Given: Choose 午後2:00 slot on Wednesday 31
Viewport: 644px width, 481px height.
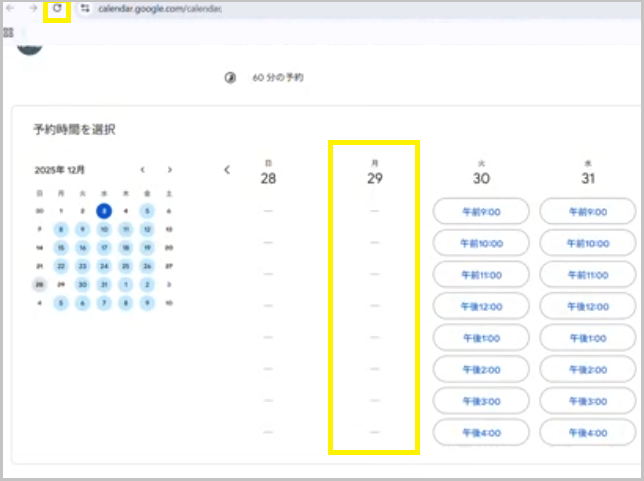Looking at the screenshot, I should pyautogui.click(x=588, y=370).
